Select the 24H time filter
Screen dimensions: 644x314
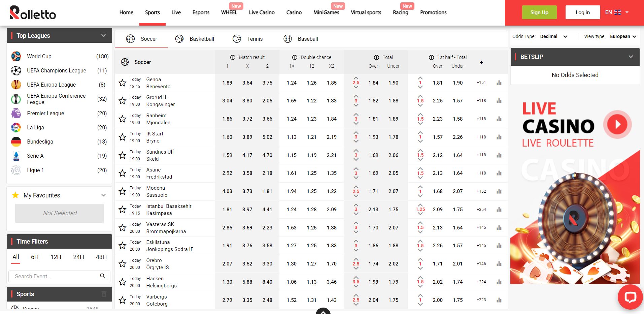pyautogui.click(x=78, y=257)
